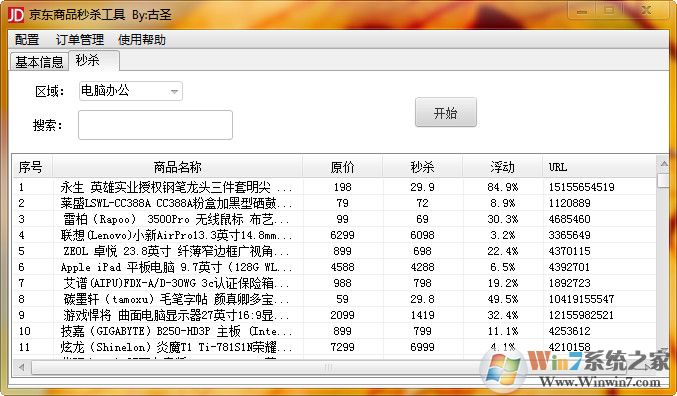Select the Apple iPad row in list
Screen dimensions: 677x396
click(334, 267)
